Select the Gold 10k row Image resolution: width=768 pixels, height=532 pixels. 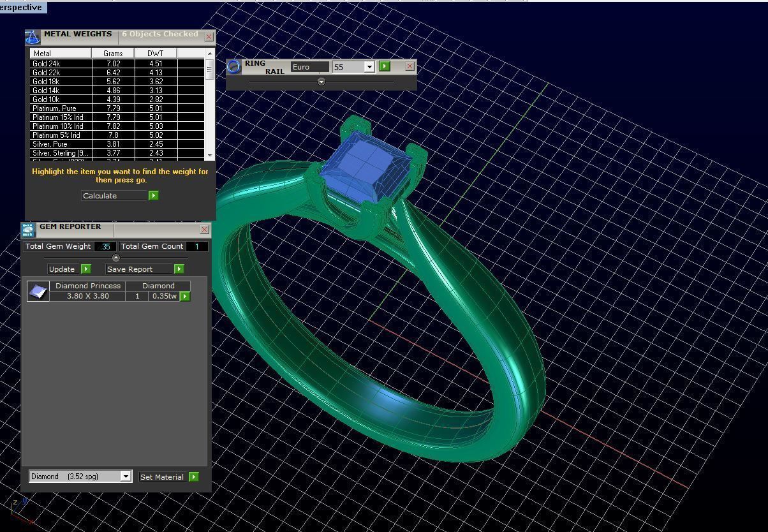117,100
